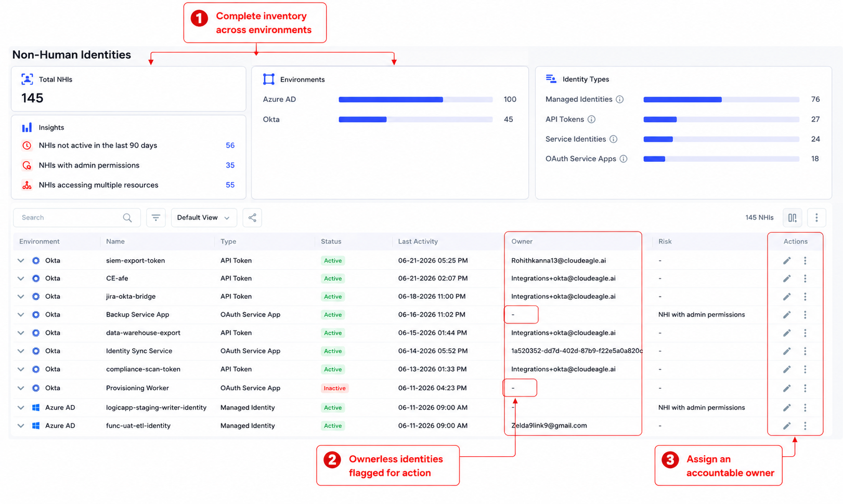Edit the Provisioning Worker row

point(787,388)
